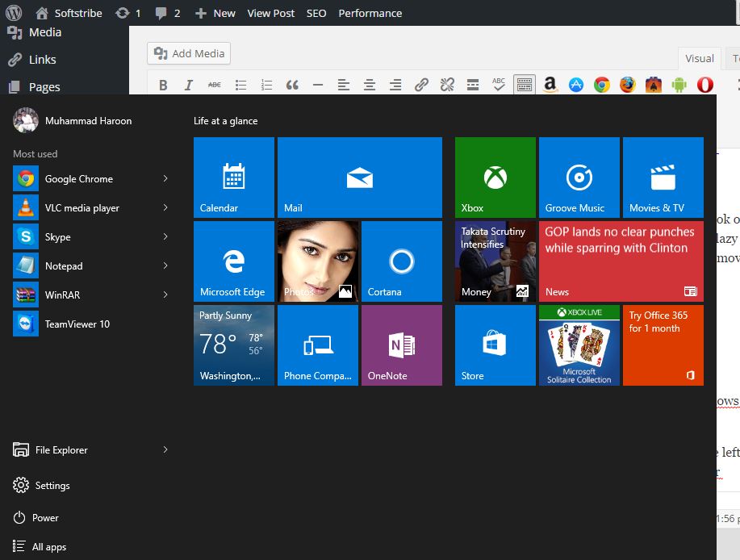The image size is (740, 560).
Task: Open the Cortana tile
Action: [401, 261]
